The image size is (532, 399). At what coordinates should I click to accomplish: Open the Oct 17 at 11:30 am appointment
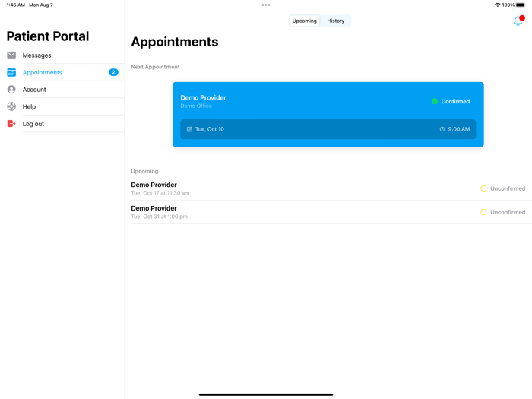pos(331,188)
